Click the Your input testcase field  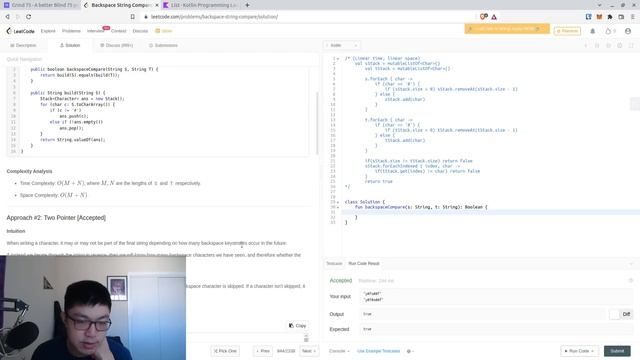[x=496, y=297]
